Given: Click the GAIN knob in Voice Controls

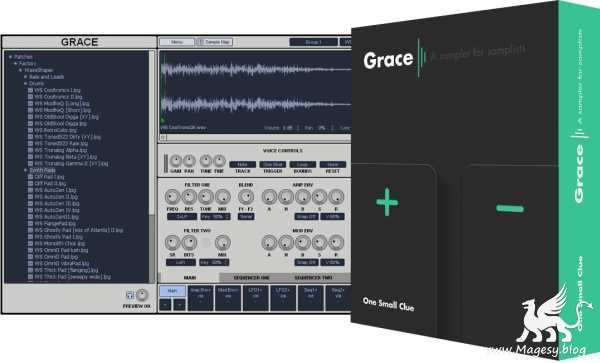Looking at the screenshot, I should pyautogui.click(x=176, y=161).
